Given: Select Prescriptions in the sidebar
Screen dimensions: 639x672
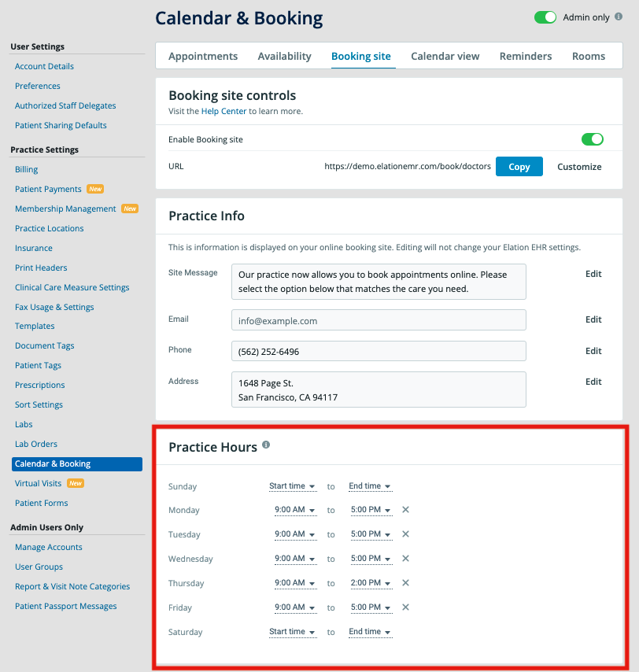Looking at the screenshot, I should tap(39, 385).
